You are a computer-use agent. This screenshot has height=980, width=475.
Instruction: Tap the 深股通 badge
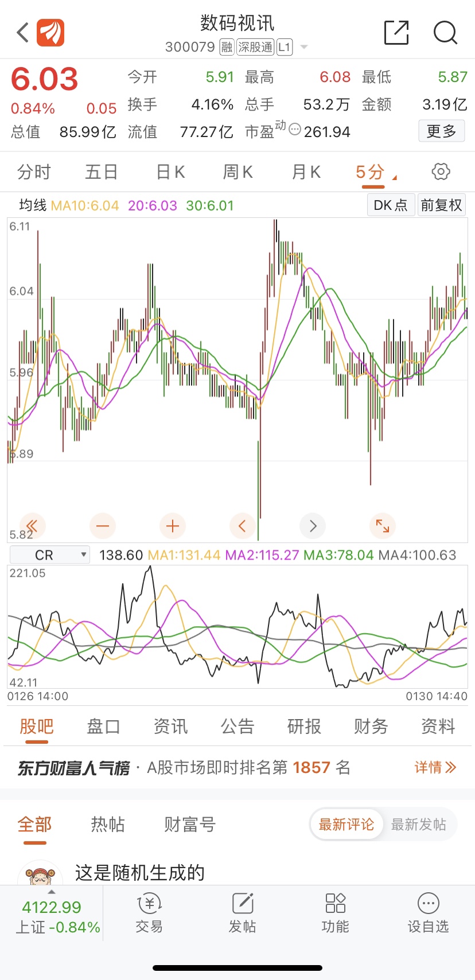255,47
